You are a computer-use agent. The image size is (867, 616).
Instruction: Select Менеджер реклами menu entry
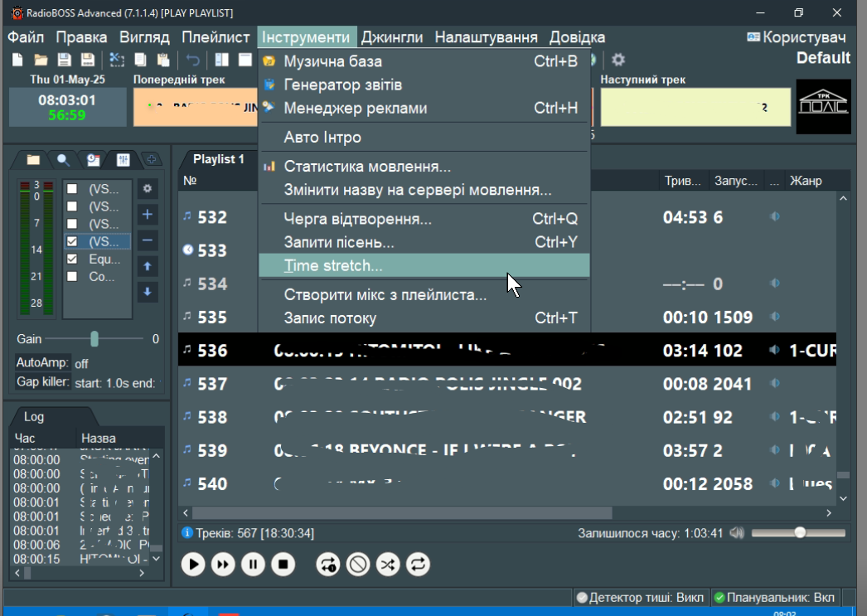pos(424,108)
